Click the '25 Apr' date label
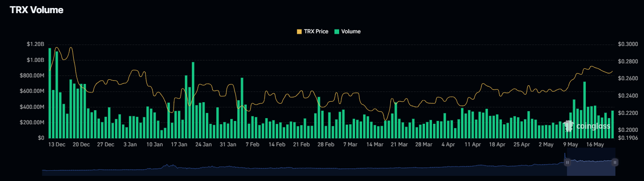This screenshot has height=181, width=644. [521, 145]
